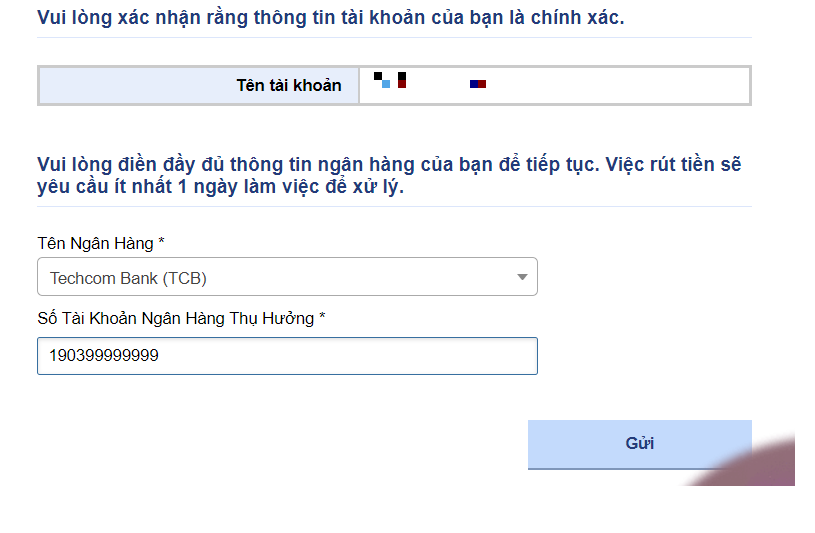Click the bank details instruction line starting 'Vui lòng điền'
Screen dimensions: 815x533
point(389,165)
